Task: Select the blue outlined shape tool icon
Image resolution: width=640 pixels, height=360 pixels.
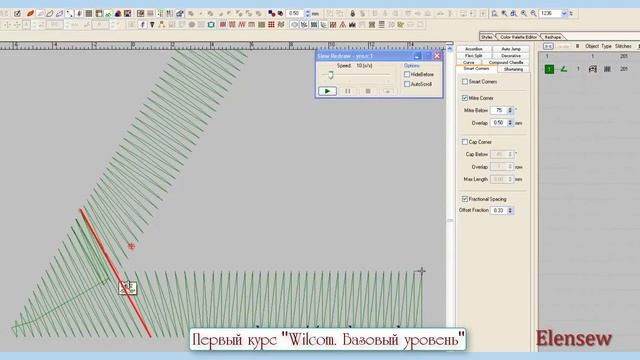Action: click(x=60, y=13)
